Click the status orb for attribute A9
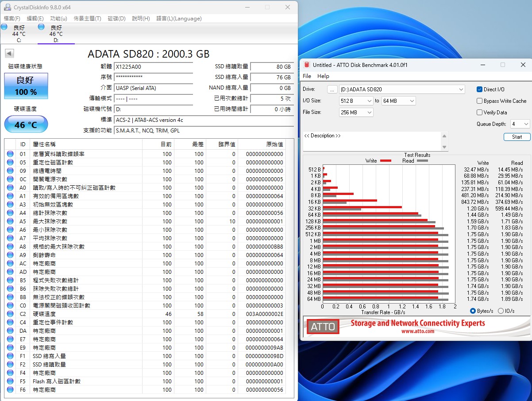 tap(10, 255)
